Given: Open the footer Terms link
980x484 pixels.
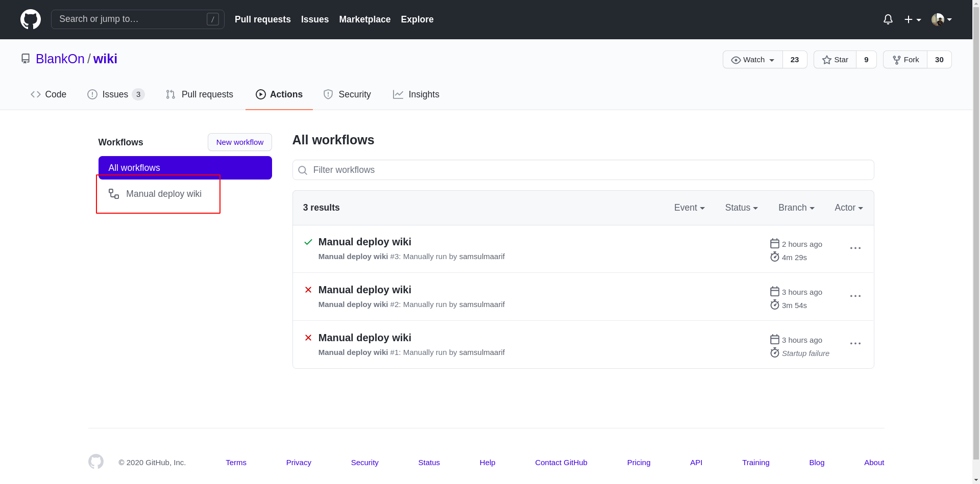Looking at the screenshot, I should (x=236, y=463).
